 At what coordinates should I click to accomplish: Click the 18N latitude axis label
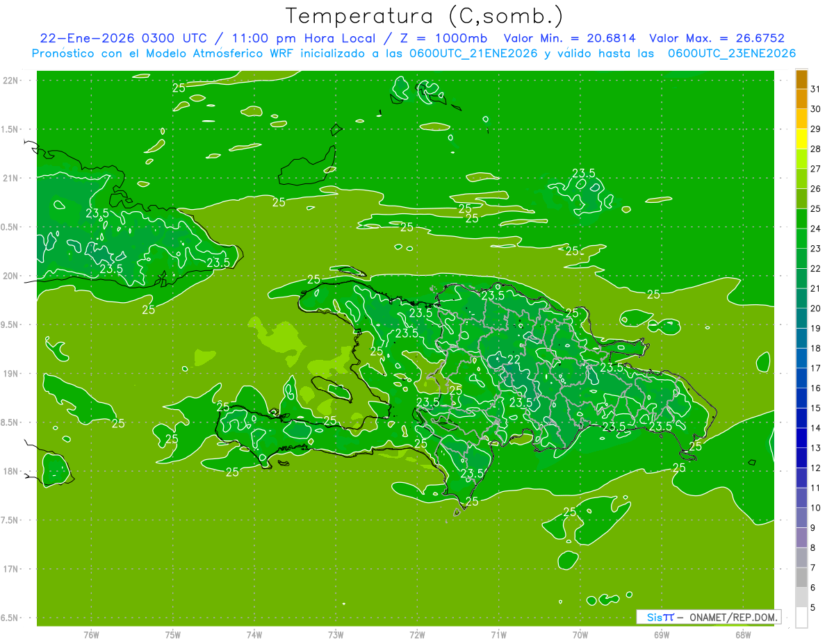tap(10, 471)
